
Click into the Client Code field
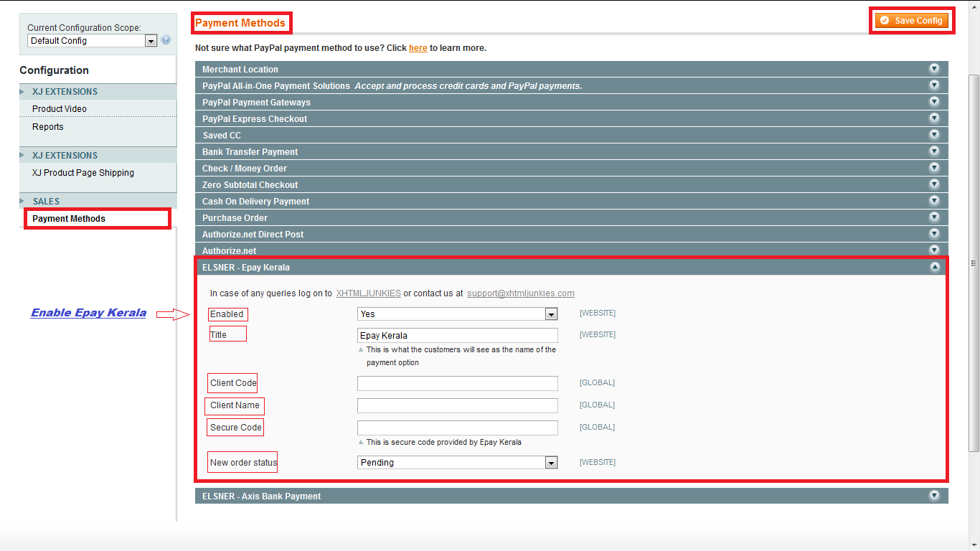click(458, 383)
